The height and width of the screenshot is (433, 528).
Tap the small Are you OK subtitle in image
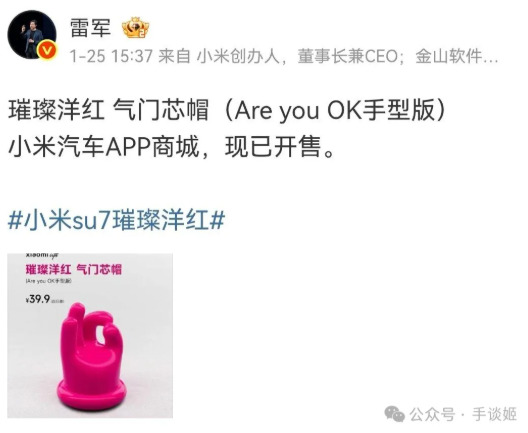[48, 281]
